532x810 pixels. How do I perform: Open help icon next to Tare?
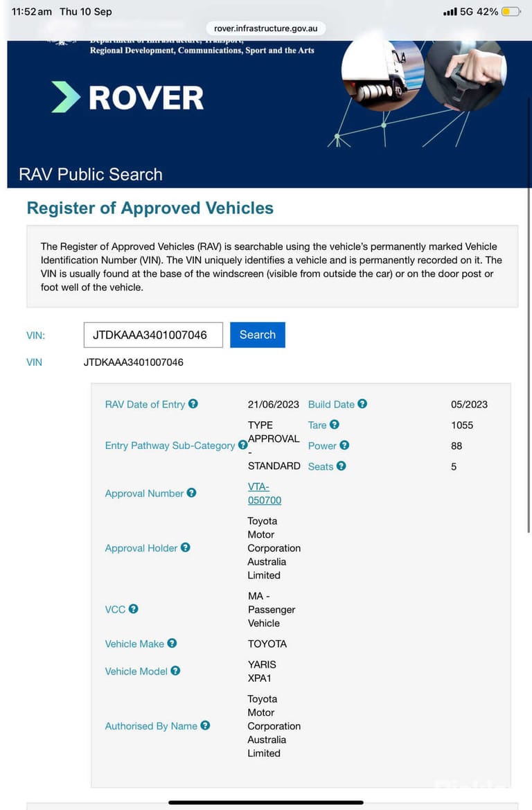pos(335,424)
